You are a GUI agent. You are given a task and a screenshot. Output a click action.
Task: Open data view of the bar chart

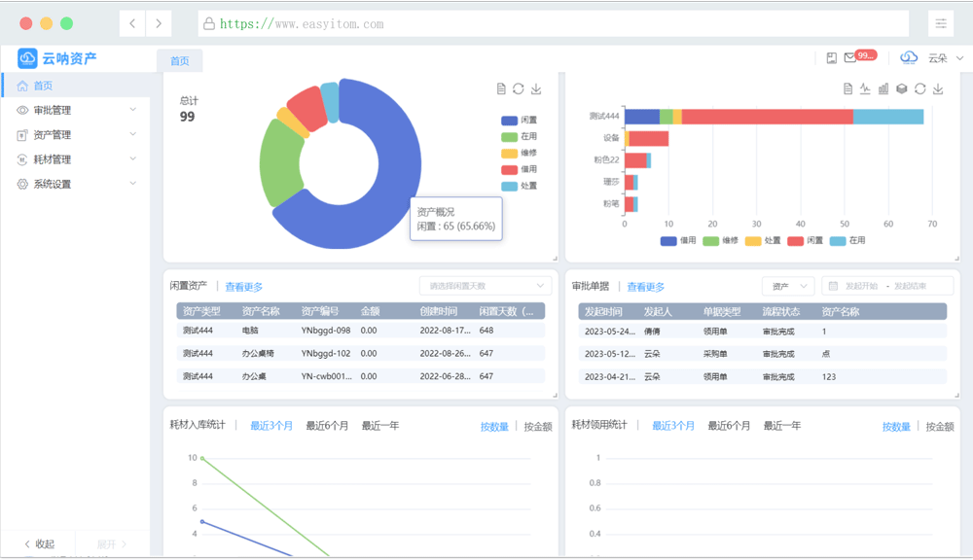coord(847,89)
